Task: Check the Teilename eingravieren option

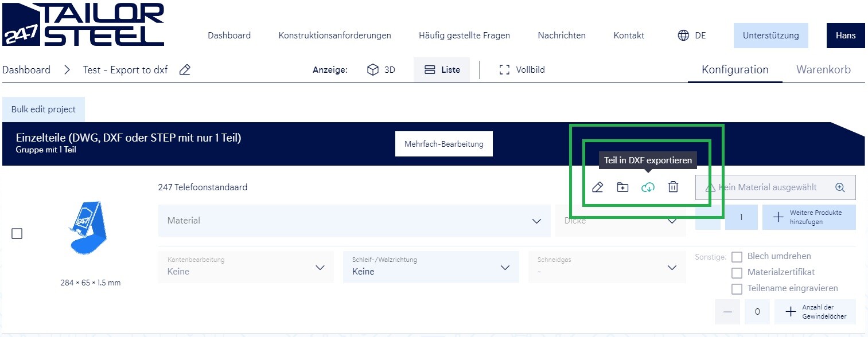Action: point(737,289)
